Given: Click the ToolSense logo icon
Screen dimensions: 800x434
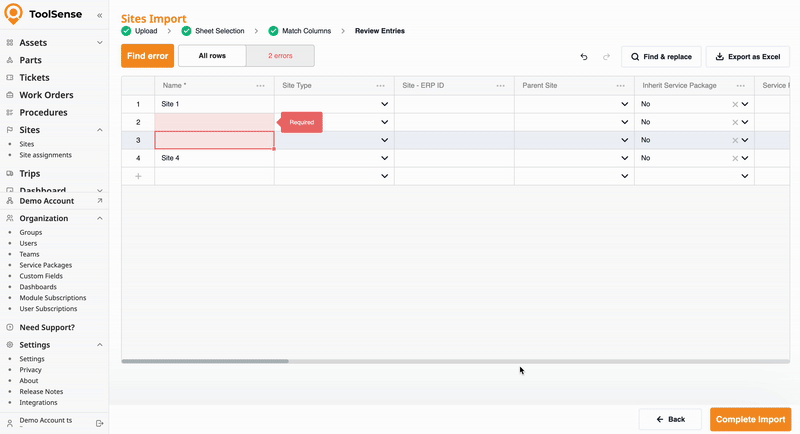Looking at the screenshot, I should [13, 14].
